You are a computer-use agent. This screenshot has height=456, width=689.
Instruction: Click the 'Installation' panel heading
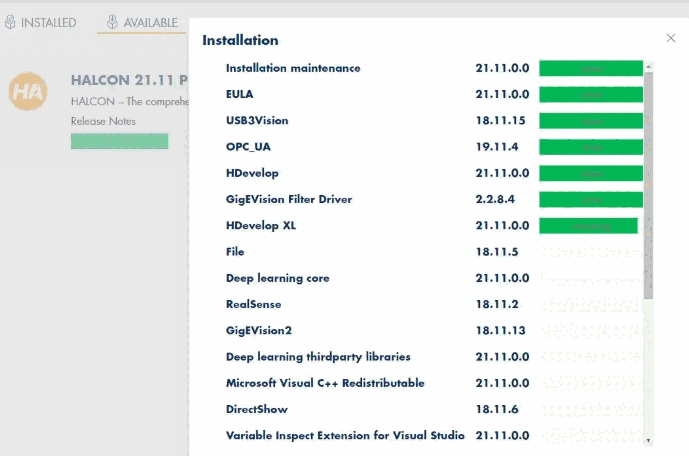(x=240, y=40)
